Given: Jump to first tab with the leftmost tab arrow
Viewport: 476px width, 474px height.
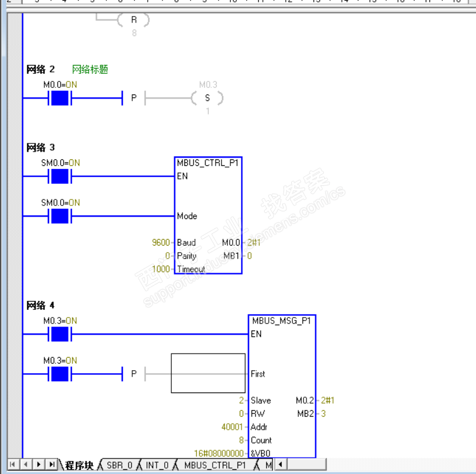Looking at the screenshot, I should tap(12, 465).
